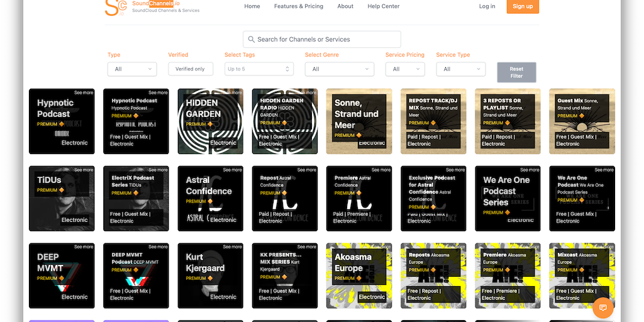Open the Select Genre dropdown
644x322 pixels.
click(340, 69)
